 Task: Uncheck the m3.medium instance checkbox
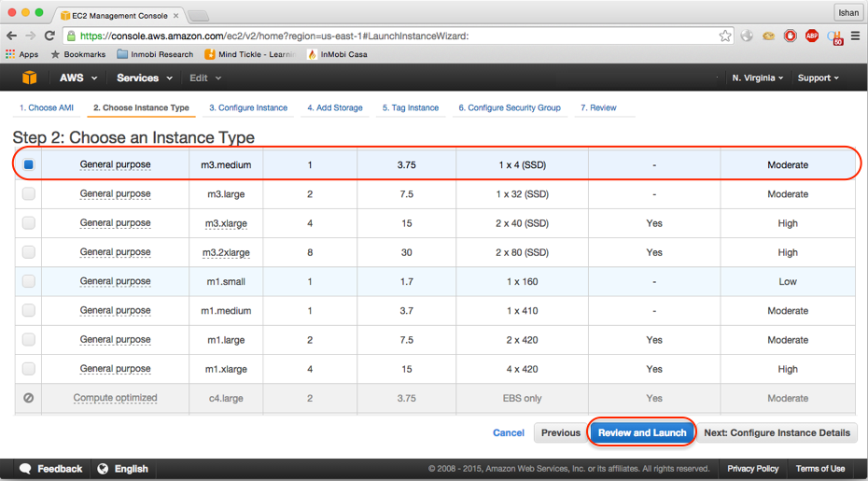click(x=28, y=164)
